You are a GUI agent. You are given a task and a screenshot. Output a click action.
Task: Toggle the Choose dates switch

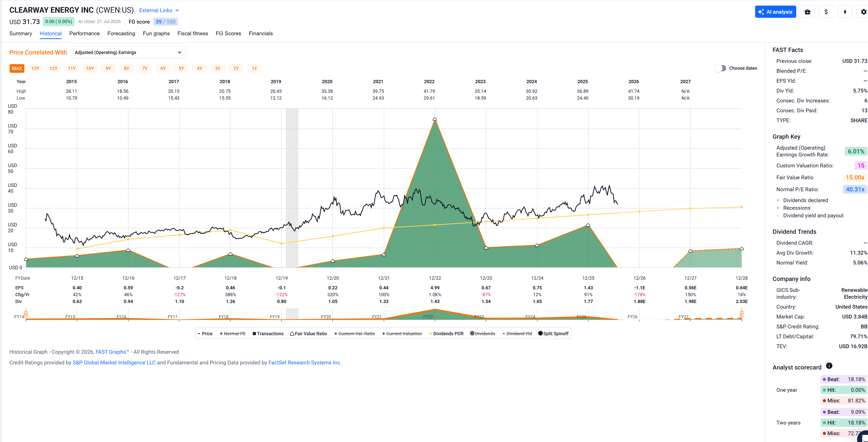tap(720, 68)
